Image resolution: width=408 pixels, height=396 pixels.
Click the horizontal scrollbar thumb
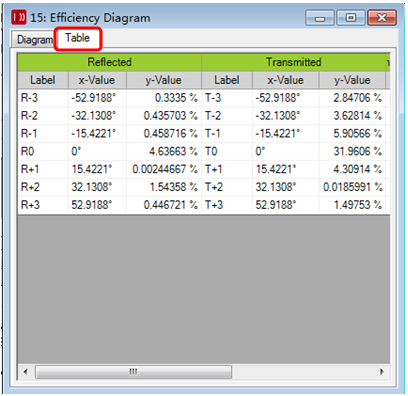(133, 372)
